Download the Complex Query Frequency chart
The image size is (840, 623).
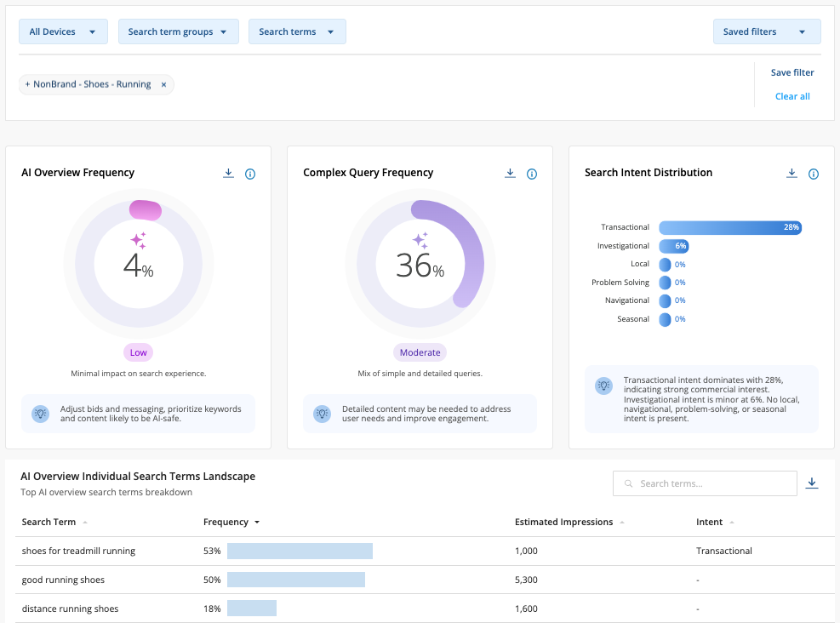coord(510,174)
